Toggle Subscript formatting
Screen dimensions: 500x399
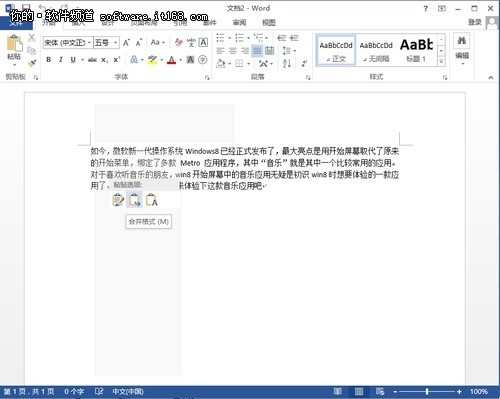104,60
